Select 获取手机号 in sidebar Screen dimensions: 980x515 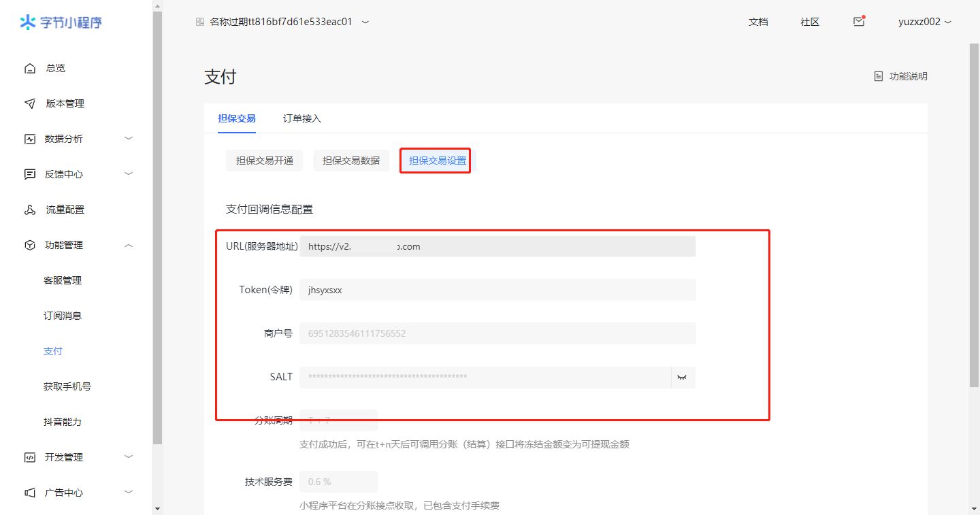coord(67,386)
